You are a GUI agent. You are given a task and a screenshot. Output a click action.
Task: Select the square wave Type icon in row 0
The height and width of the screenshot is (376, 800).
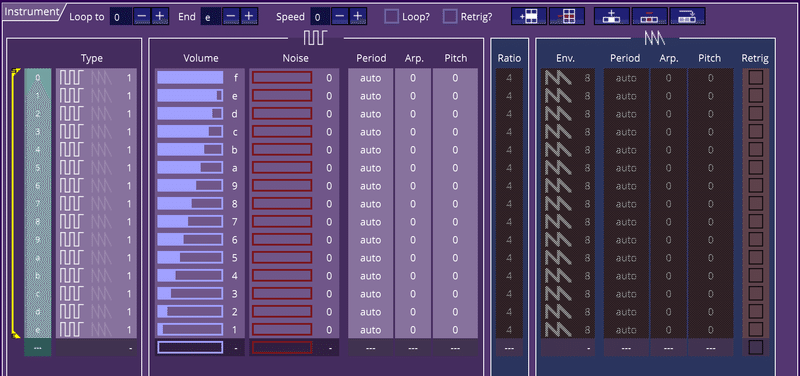(x=71, y=78)
